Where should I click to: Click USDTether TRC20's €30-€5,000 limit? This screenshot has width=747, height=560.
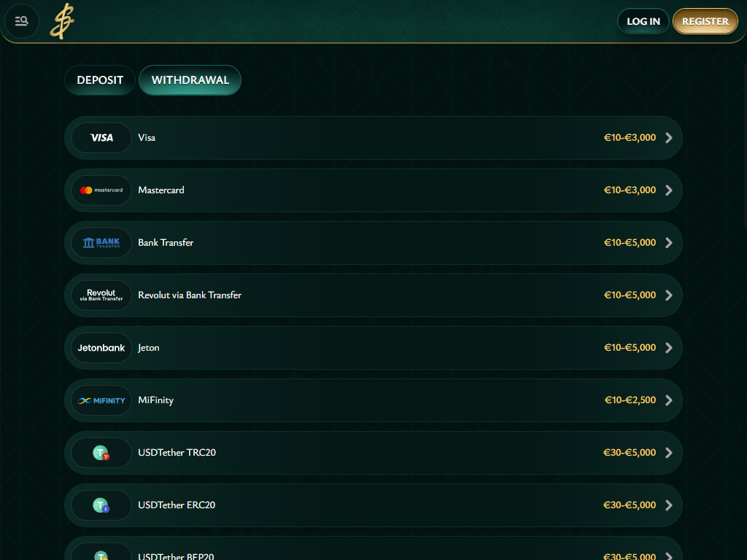(x=630, y=453)
